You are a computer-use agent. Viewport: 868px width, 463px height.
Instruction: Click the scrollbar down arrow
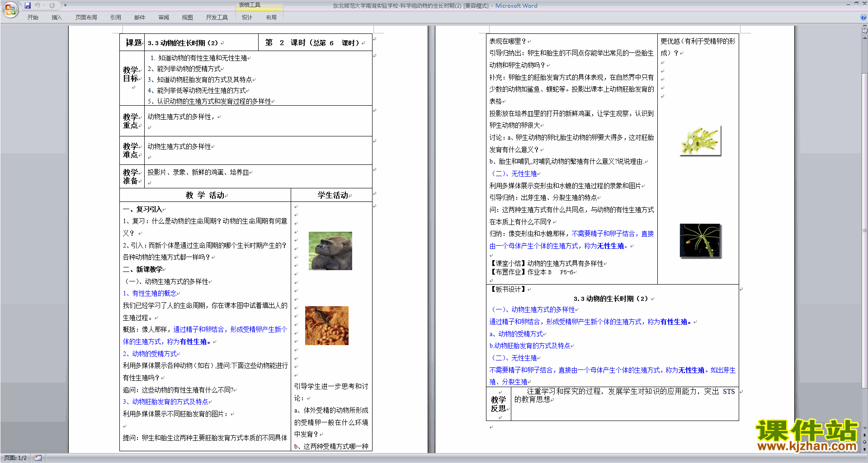[865, 428]
